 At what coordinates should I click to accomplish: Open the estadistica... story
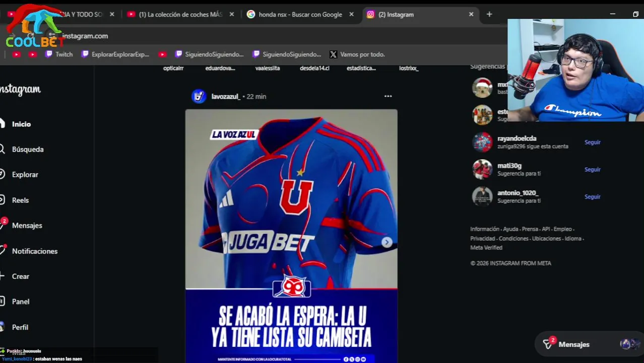click(361, 68)
